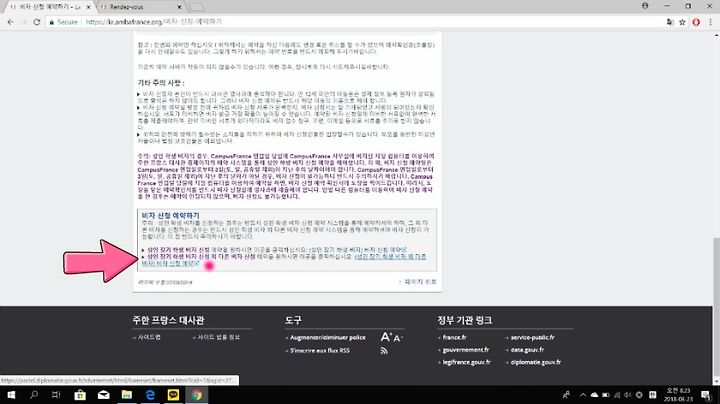Open the 사이트맵 footer link
The width and height of the screenshot is (720, 404).
point(149,337)
